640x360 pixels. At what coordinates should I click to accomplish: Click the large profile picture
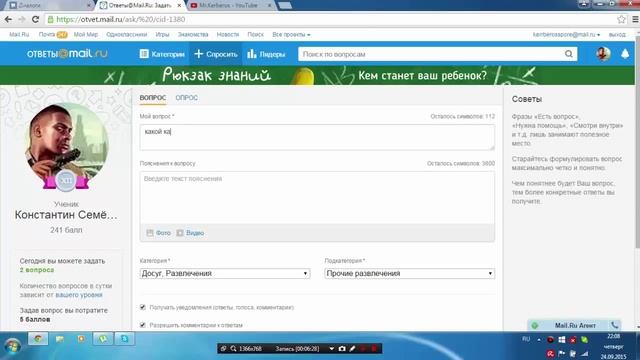[67, 144]
